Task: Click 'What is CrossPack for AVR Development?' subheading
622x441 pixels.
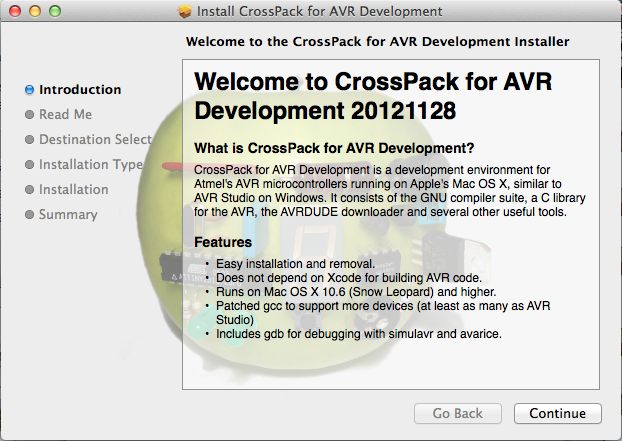Action: [334, 148]
